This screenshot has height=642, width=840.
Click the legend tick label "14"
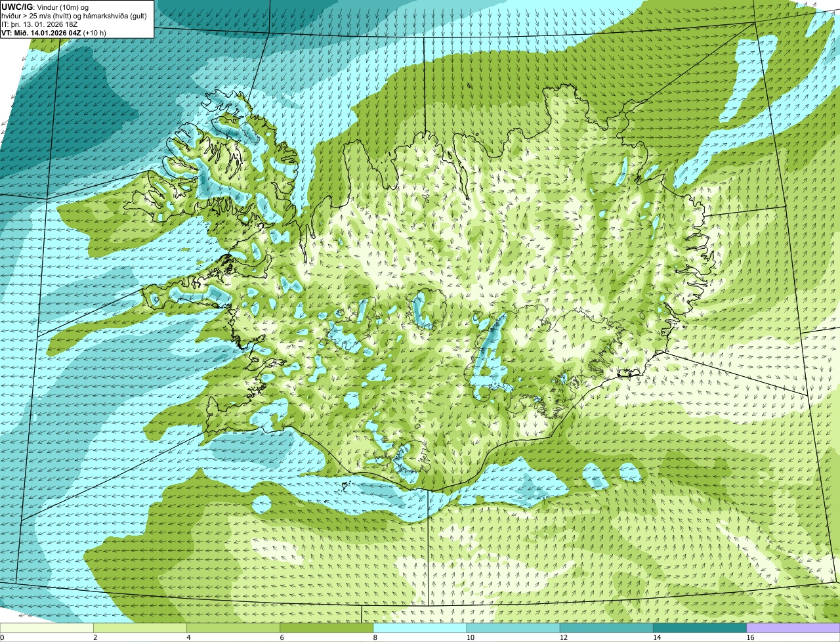pyautogui.click(x=657, y=637)
